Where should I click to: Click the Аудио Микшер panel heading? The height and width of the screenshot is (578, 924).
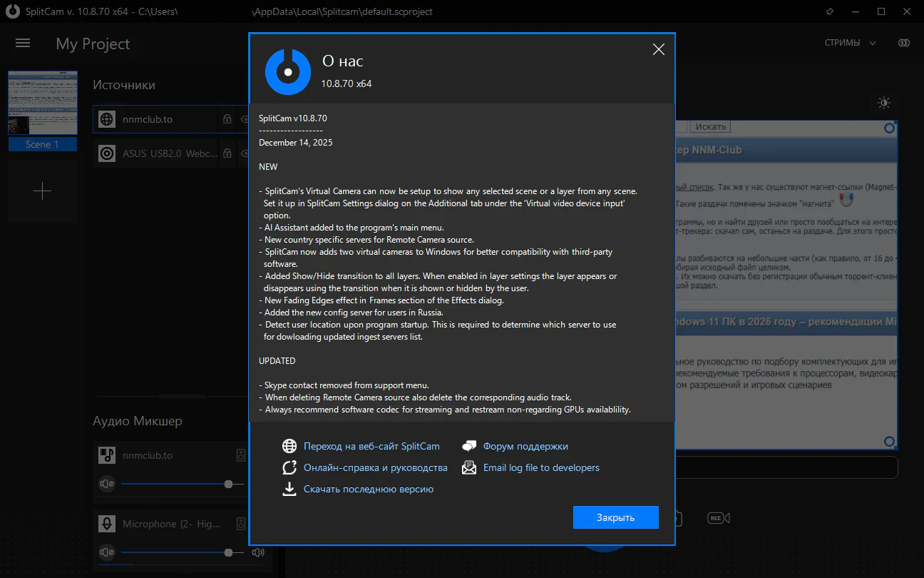(138, 421)
